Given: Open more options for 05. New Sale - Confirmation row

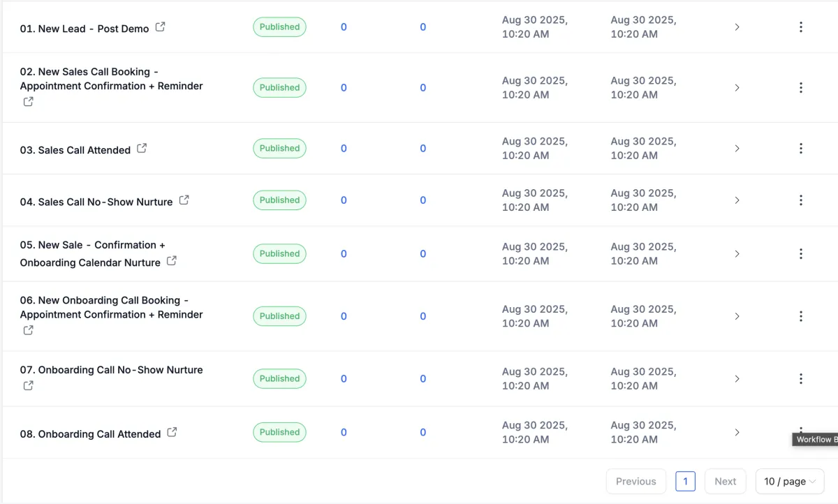Looking at the screenshot, I should 800,254.
